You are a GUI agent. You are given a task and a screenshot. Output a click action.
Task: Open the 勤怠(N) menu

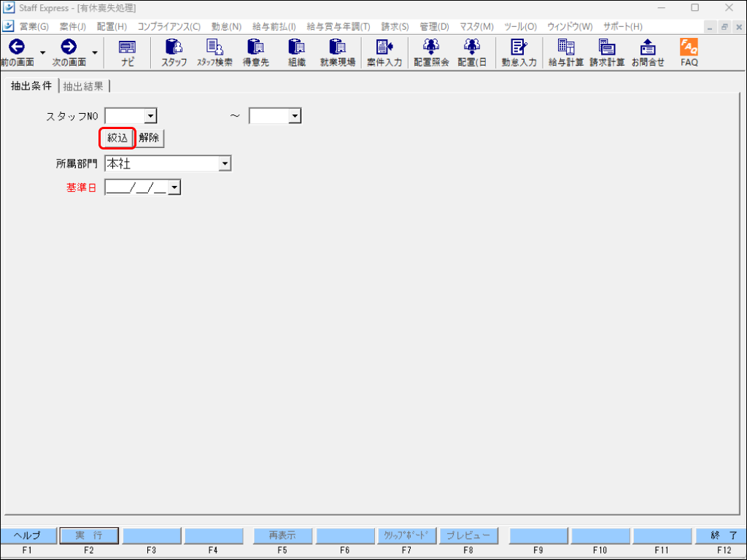226,27
